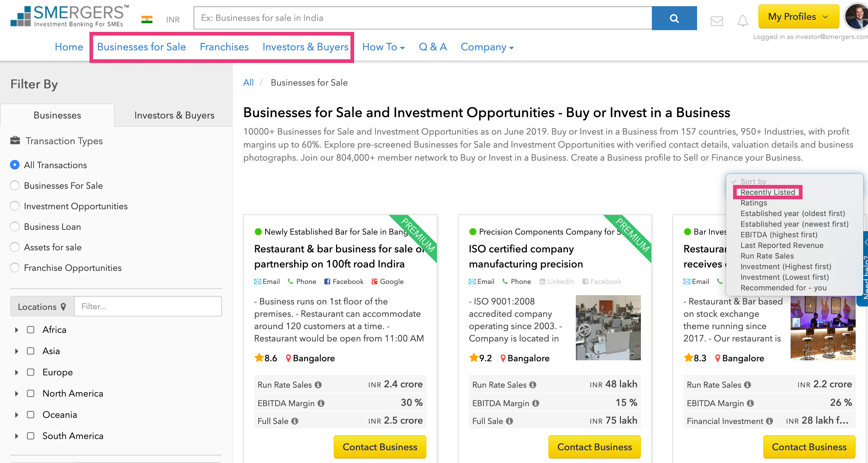Screen dimensions: 868x463
Task: Open the Company dropdown menu
Action: point(487,47)
